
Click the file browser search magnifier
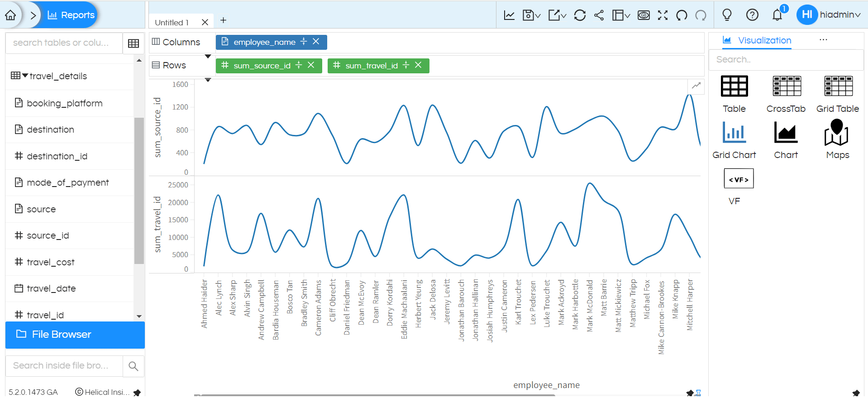133,366
